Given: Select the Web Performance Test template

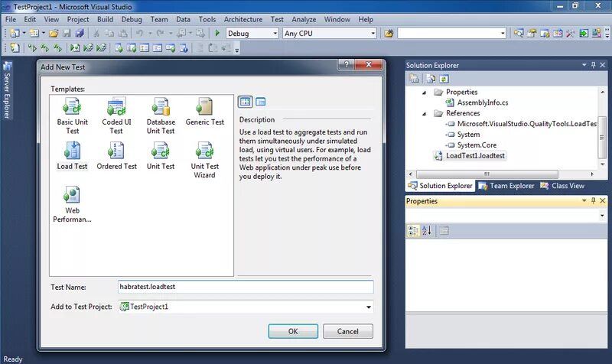Looking at the screenshot, I should point(72,204).
